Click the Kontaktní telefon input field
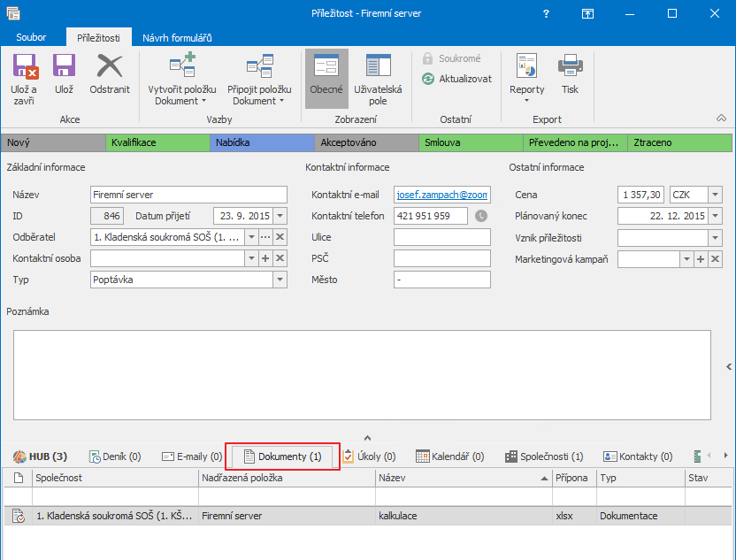The width and height of the screenshot is (736, 560). [x=431, y=216]
